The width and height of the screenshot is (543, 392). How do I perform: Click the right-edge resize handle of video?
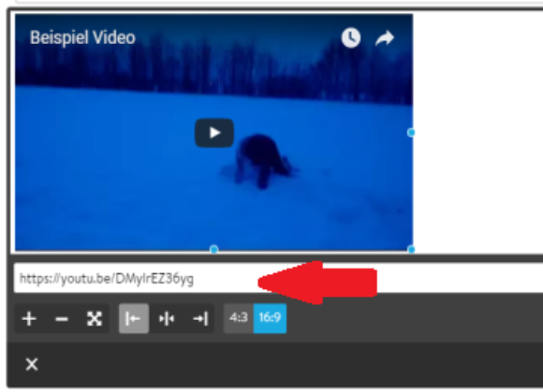pyautogui.click(x=411, y=132)
